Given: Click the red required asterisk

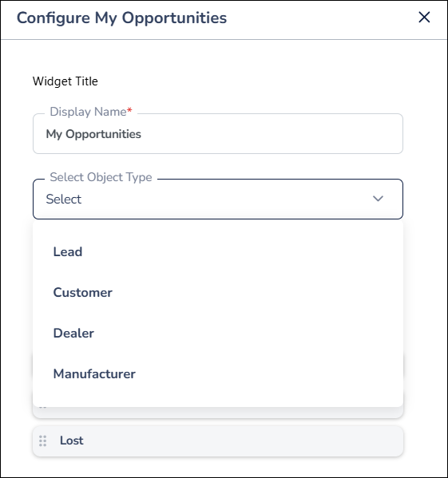Looking at the screenshot, I should [x=129, y=110].
